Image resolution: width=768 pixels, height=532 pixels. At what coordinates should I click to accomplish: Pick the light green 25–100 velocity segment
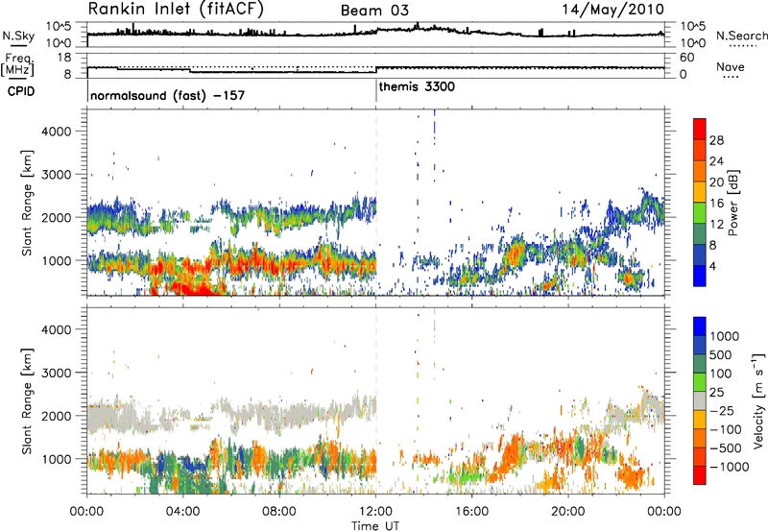tap(700, 382)
